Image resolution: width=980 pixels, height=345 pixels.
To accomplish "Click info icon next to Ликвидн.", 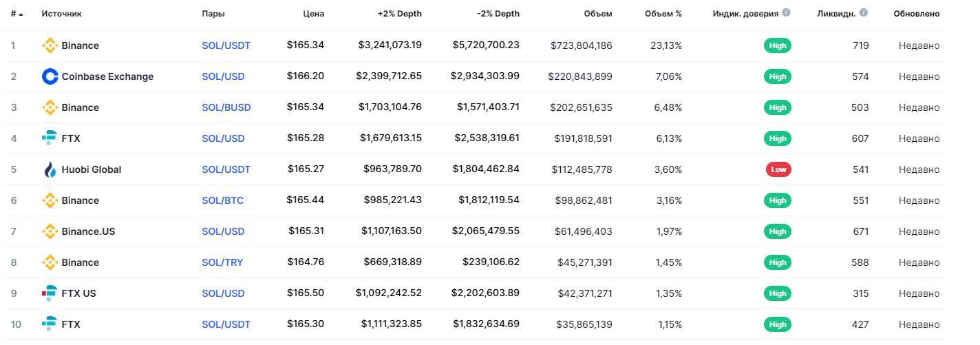I will (864, 13).
